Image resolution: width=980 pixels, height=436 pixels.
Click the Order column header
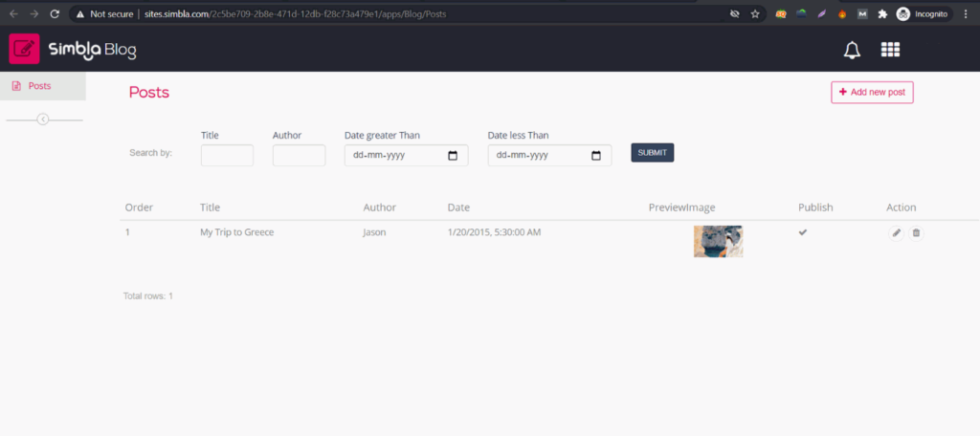(139, 207)
